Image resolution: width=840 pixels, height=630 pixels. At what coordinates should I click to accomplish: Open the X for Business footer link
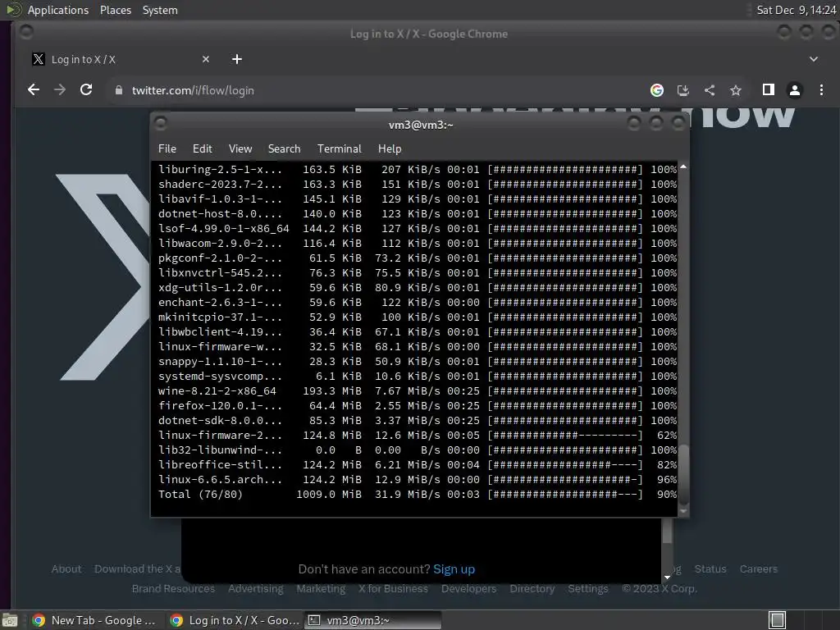pos(393,588)
